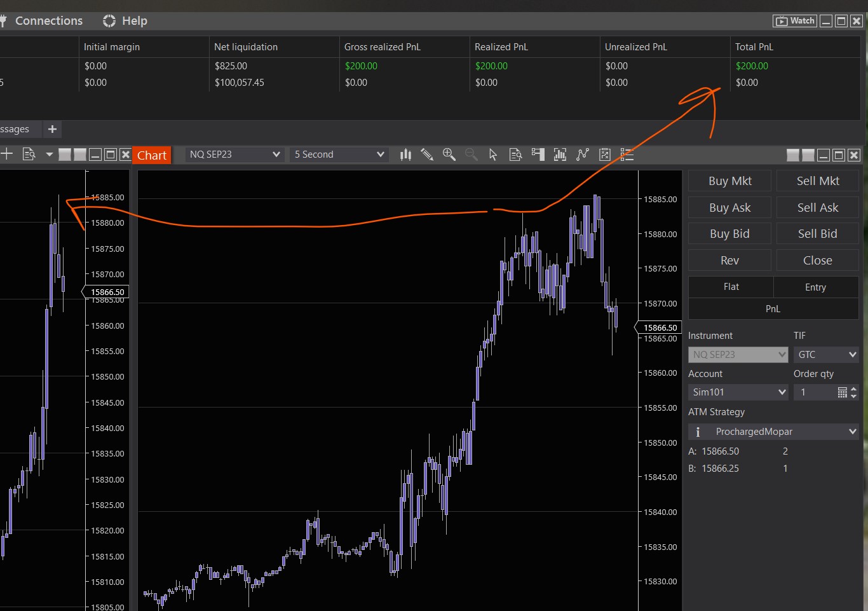Open the 5 Second interval dropdown
Viewport: 868px width, 611px height.
339,154
